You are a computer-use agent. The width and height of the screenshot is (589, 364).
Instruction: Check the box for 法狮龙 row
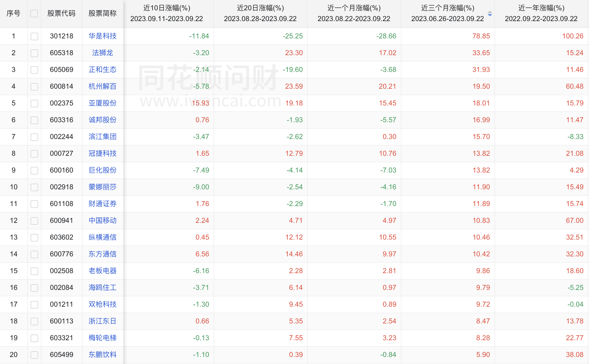(34, 53)
